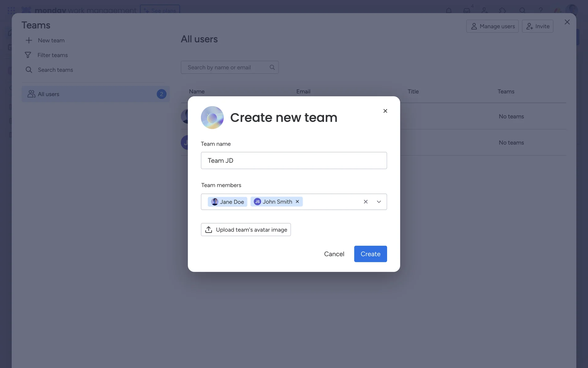
Task: Click the team avatar circle image
Action: coord(212,117)
